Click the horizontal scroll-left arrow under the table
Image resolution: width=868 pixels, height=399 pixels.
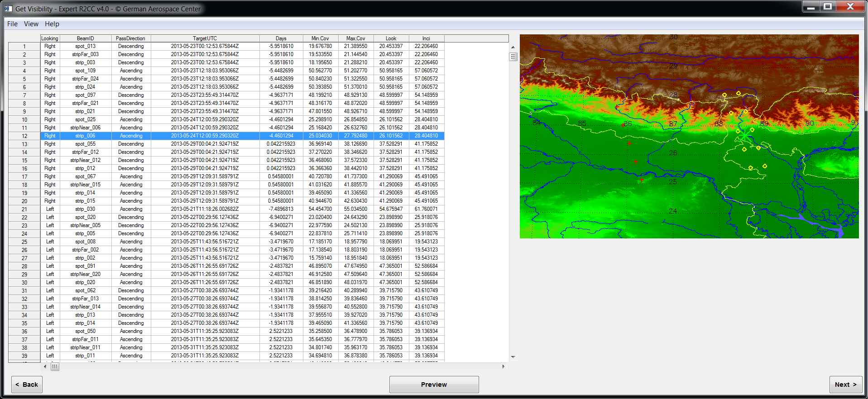[45, 366]
